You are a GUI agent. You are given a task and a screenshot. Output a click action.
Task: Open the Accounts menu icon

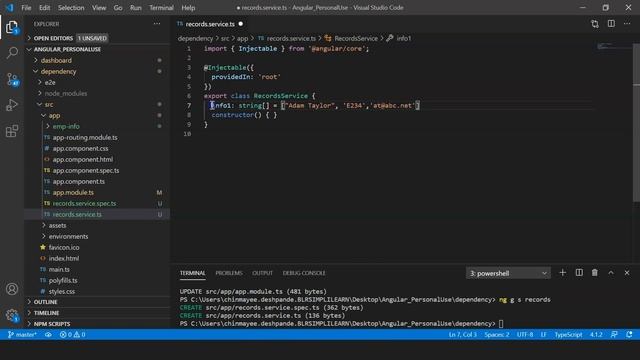pyautogui.click(x=12, y=289)
